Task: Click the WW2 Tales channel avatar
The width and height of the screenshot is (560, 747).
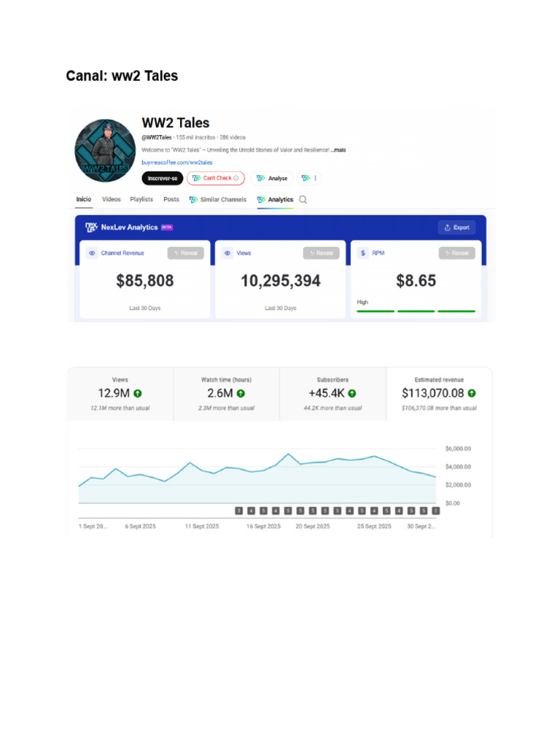Action: (x=105, y=150)
